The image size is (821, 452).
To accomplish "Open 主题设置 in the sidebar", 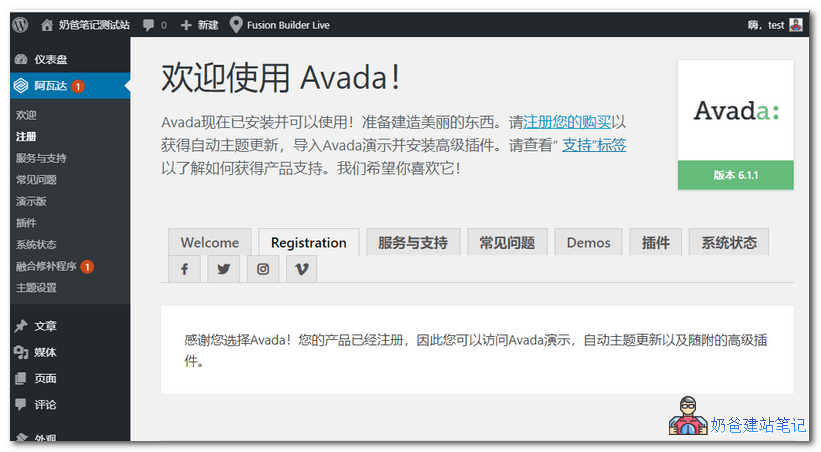I will pos(36,288).
